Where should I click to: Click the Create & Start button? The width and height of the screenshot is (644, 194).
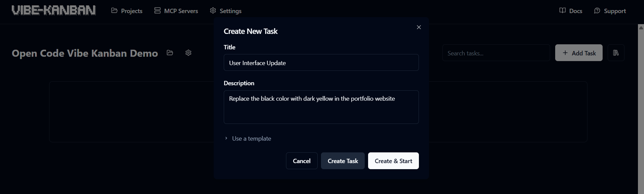click(393, 161)
